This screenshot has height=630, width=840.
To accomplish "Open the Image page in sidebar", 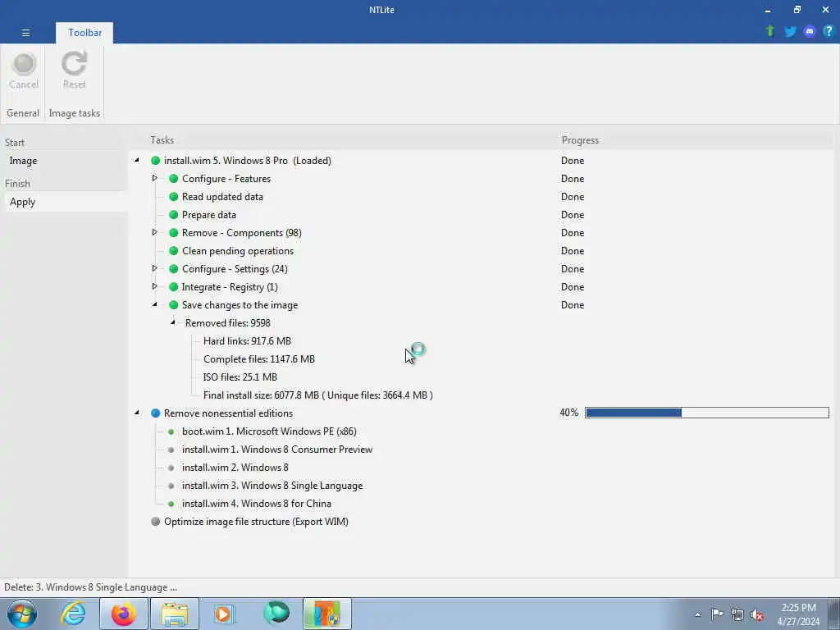I will pos(23,161).
